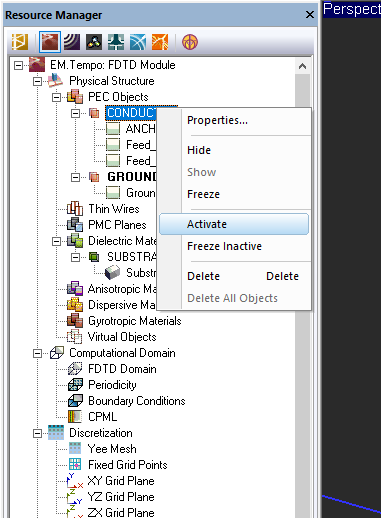
Task: Collapse the CONDUCT group node
Action: click(x=76, y=113)
